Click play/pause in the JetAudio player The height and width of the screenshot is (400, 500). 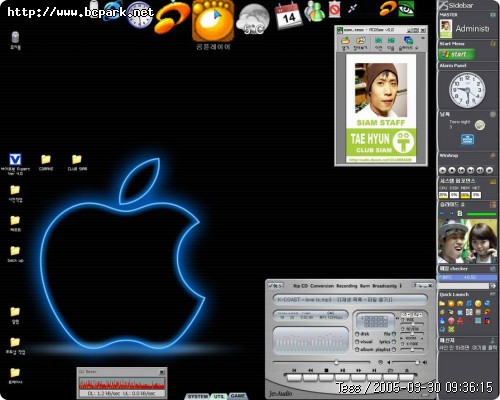pos(343,377)
